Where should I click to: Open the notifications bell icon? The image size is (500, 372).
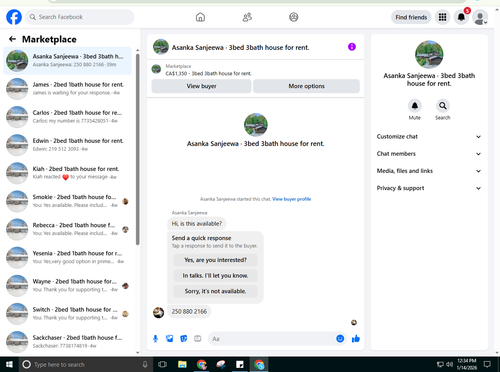pos(461,17)
